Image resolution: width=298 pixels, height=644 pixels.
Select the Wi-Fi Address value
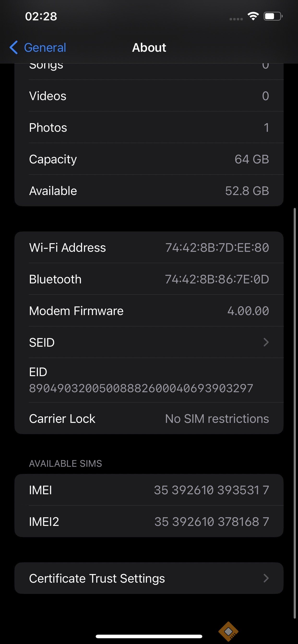tap(217, 247)
